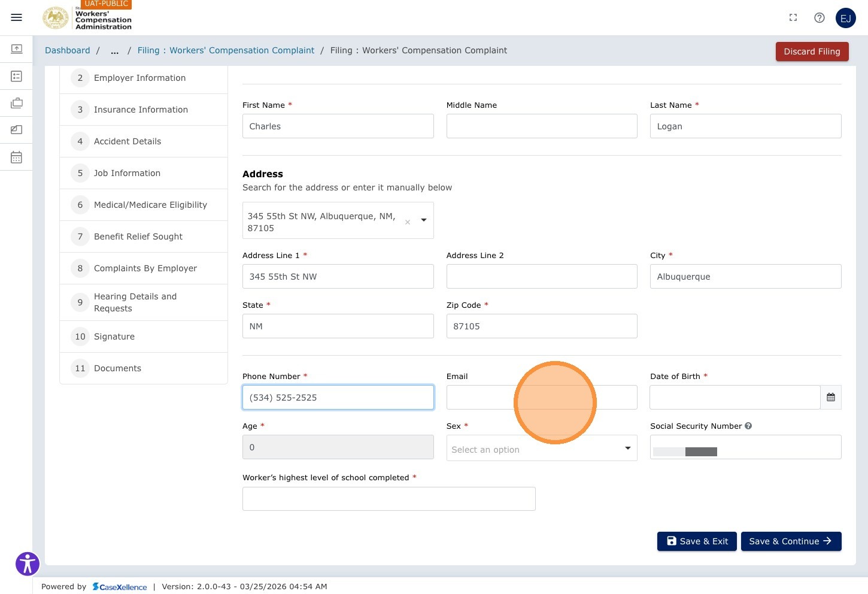Focus the Date of Birth input
Screen dimensions: 868x594
735,398
